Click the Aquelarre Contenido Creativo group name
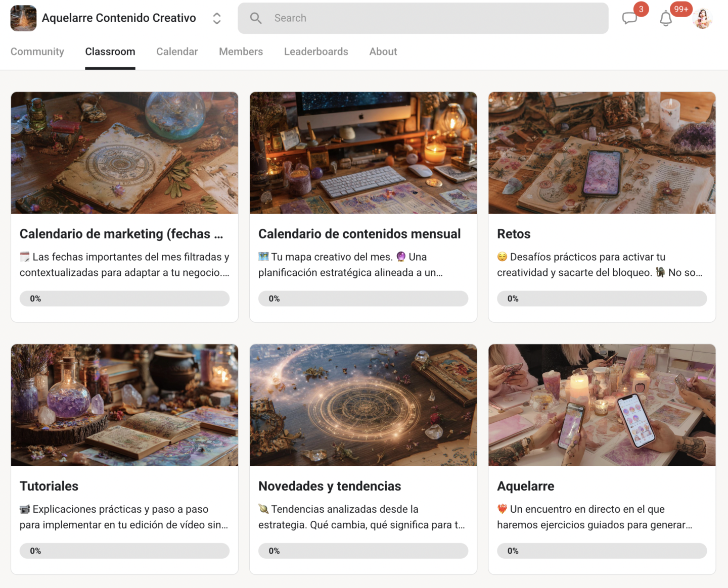This screenshot has width=728, height=588. pyautogui.click(x=119, y=18)
